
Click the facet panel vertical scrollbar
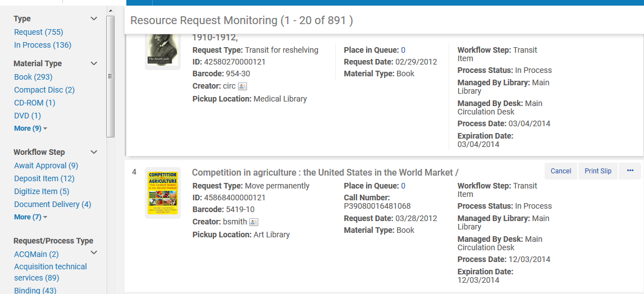coord(111,76)
